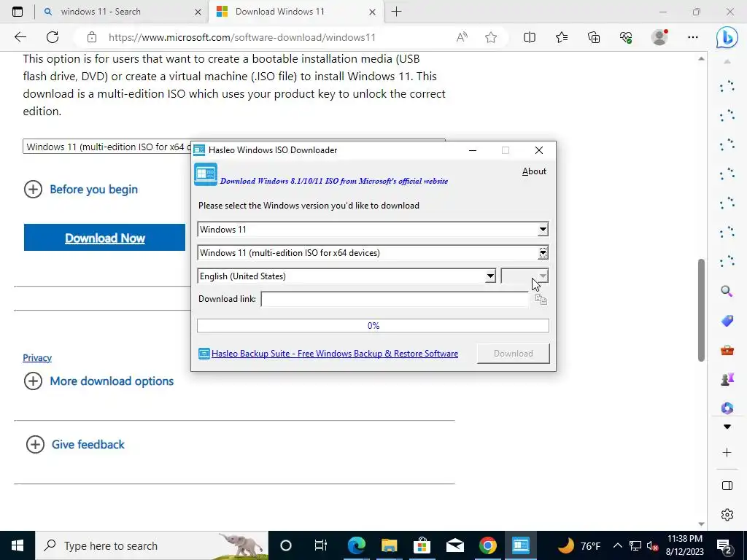
Task: Toggle sidebar visibility icon near bottom
Action: [x=727, y=486]
